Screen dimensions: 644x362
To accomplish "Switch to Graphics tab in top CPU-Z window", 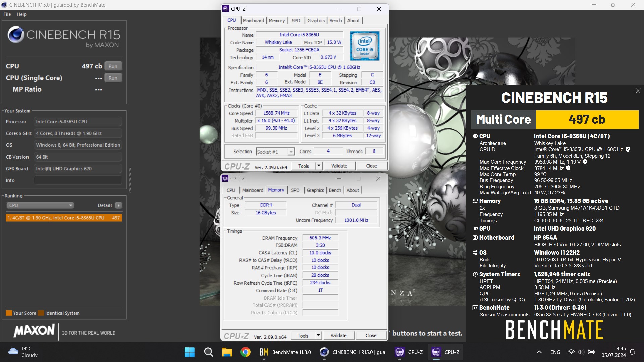I will tap(316, 21).
